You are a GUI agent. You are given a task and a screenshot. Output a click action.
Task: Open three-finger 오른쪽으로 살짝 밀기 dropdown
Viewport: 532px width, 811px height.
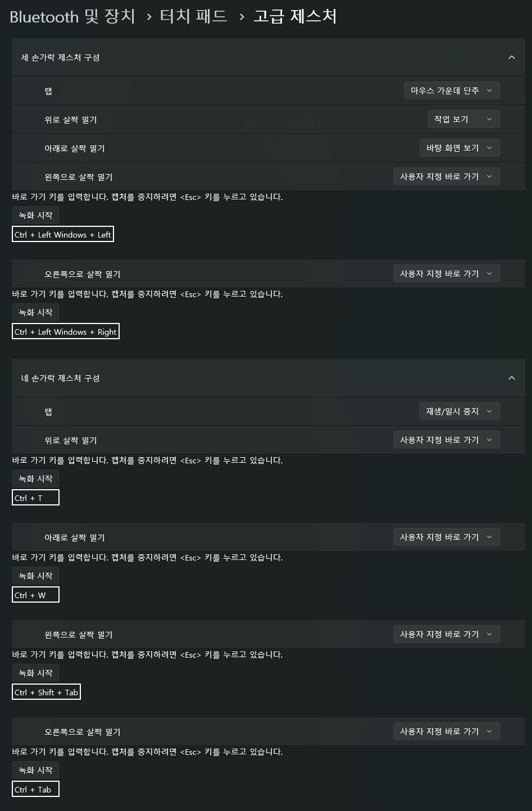pyautogui.click(x=446, y=274)
